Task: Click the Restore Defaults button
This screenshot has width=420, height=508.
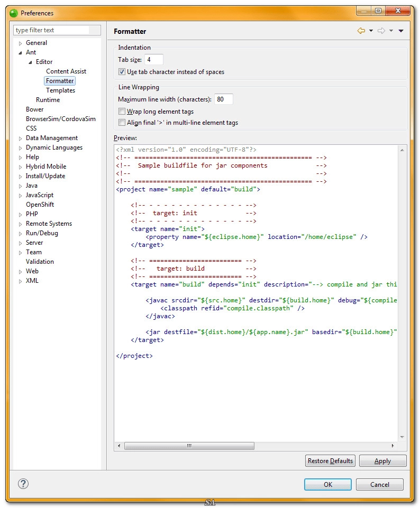Action: tap(330, 461)
